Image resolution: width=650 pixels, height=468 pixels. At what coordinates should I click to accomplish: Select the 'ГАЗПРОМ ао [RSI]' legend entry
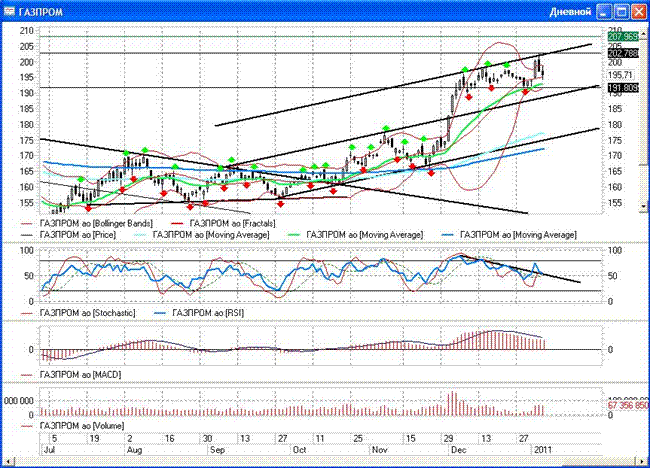(199, 313)
